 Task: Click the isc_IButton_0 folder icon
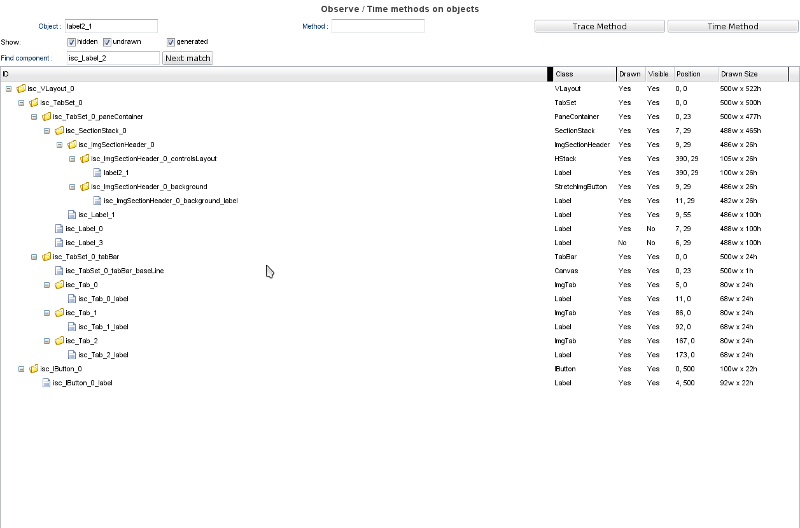click(x=33, y=369)
